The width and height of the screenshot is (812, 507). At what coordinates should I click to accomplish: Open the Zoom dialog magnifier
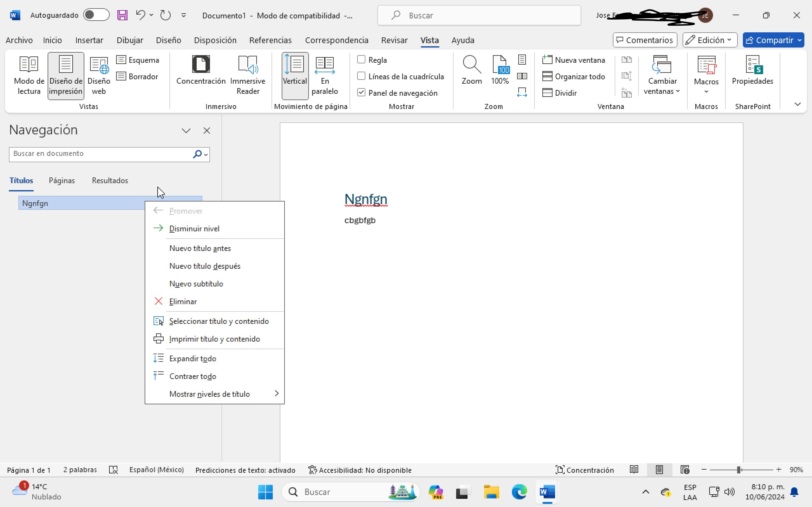click(471, 70)
